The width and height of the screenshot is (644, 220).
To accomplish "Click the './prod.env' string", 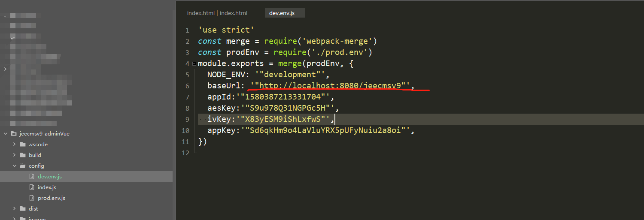I will coord(339,52).
